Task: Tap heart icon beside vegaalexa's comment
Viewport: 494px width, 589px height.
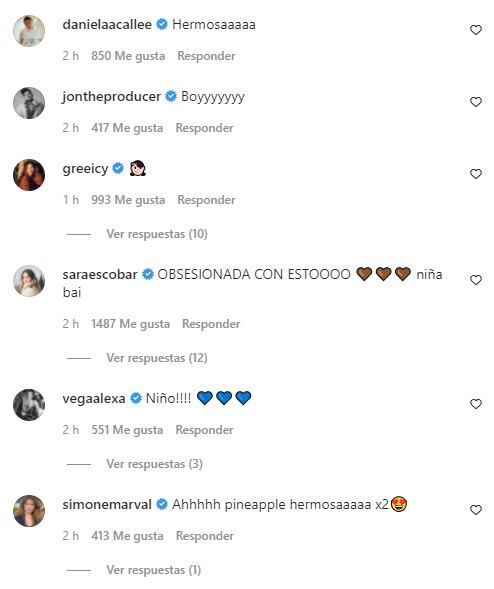Action: coord(476,404)
